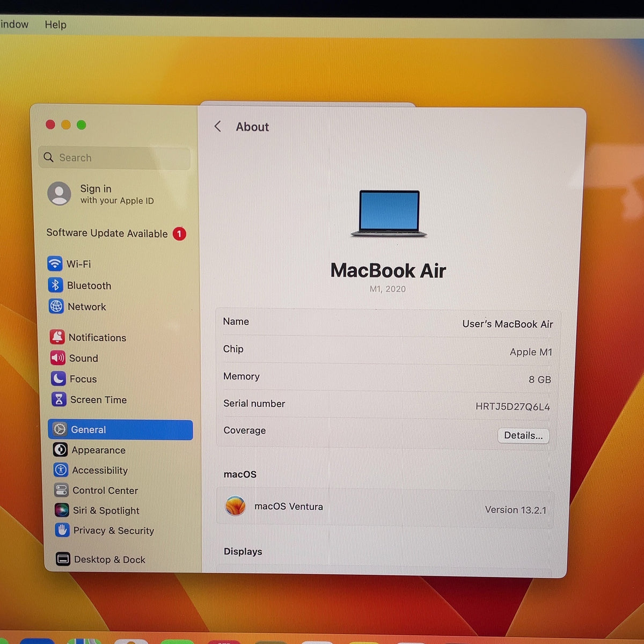This screenshot has width=644, height=644.
Task: Open Notifications bell icon
Action: tap(57, 337)
